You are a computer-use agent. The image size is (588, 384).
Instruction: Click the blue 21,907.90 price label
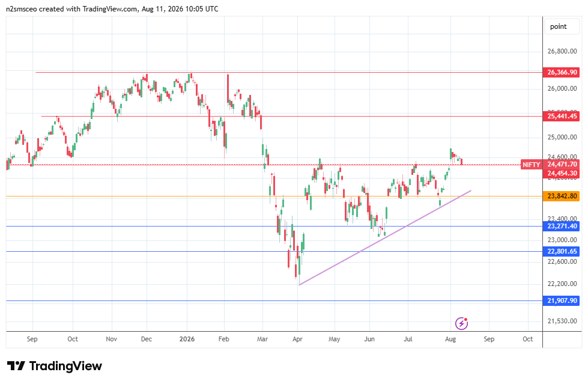(561, 300)
